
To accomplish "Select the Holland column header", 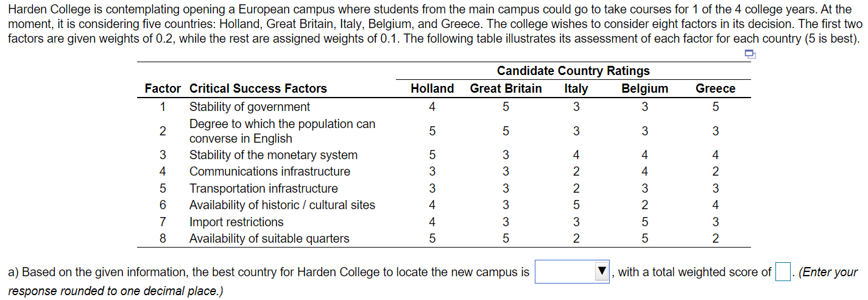I will coord(432,88).
